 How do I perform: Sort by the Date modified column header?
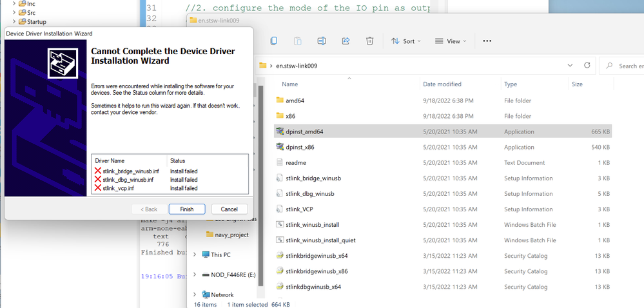click(x=442, y=84)
